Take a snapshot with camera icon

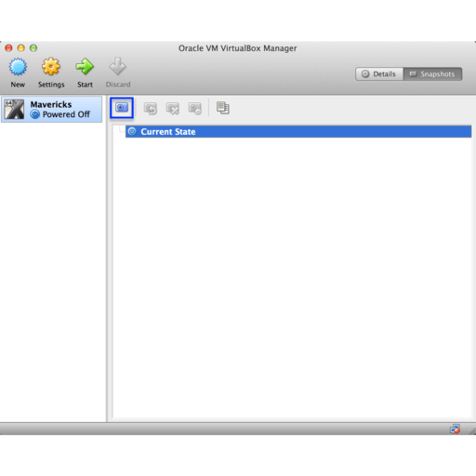(122, 108)
